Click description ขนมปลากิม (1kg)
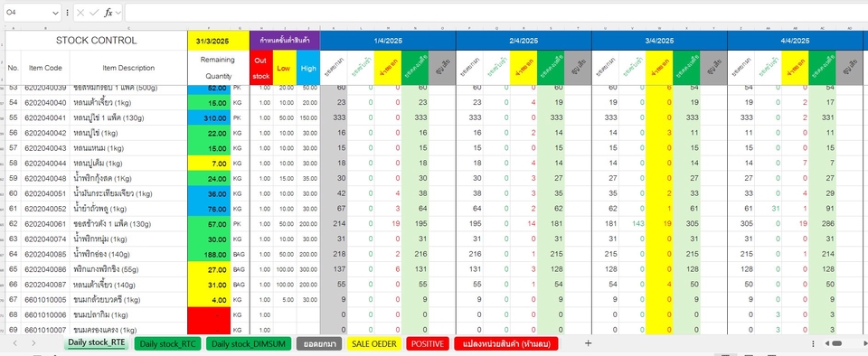 pyautogui.click(x=100, y=315)
